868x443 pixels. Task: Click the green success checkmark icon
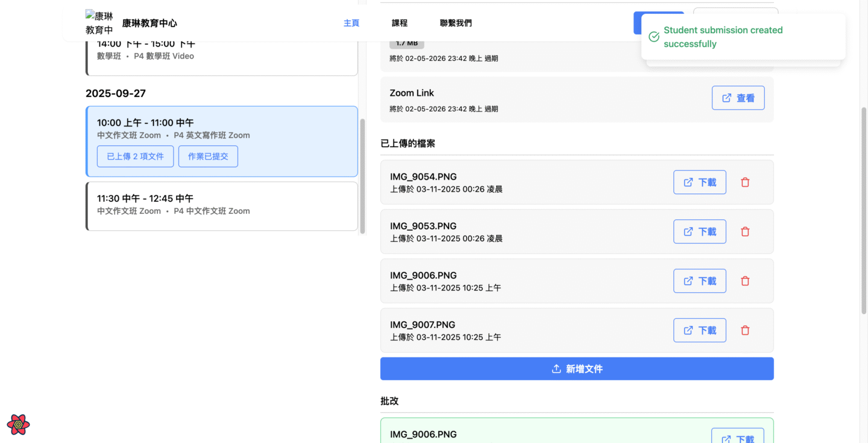[653, 37]
